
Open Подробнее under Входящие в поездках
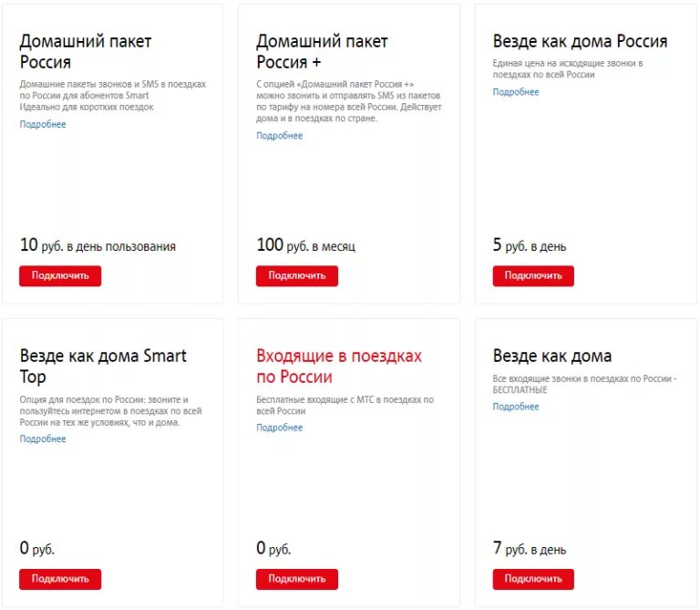pos(280,428)
